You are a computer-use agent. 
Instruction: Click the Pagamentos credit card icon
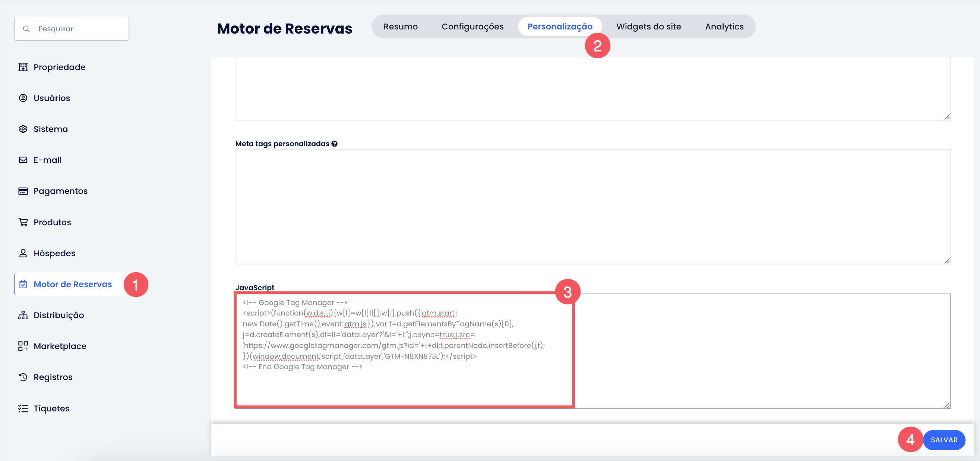click(23, 191)
